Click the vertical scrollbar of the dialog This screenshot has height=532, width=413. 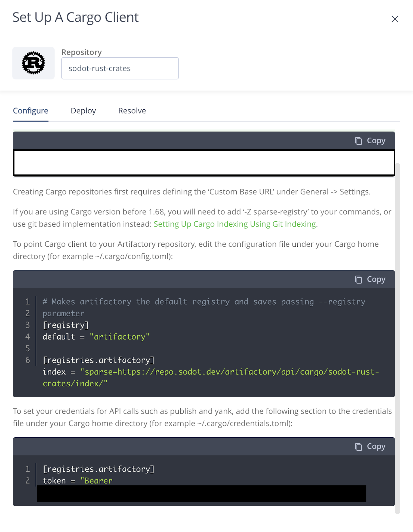[397, 338]
